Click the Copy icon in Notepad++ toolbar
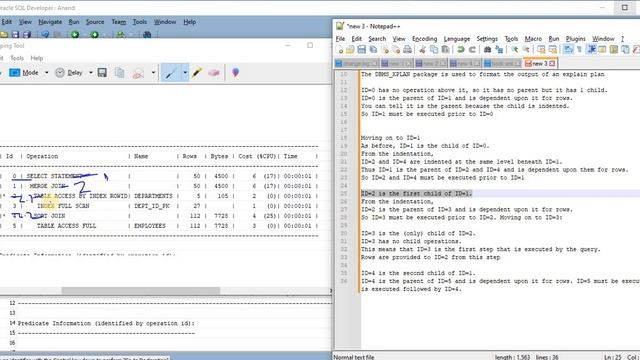This screenshot has width=640, height=360. coord(434,50)
